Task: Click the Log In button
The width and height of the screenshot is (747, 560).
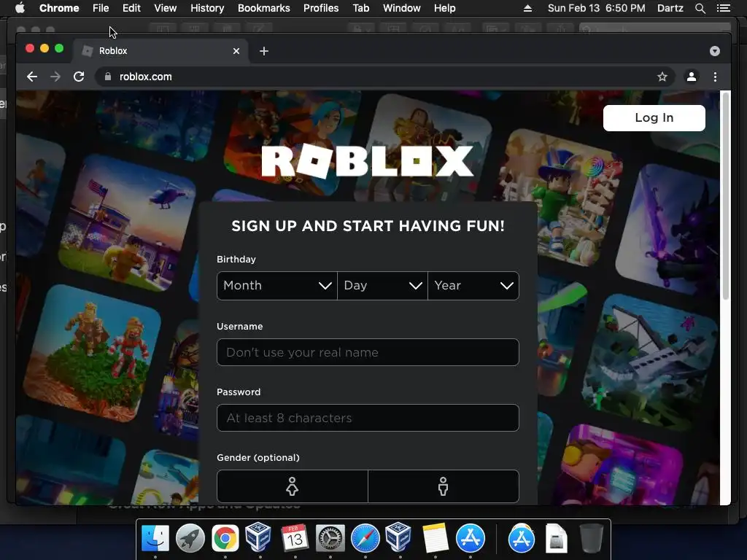Action: coord(654,117)
